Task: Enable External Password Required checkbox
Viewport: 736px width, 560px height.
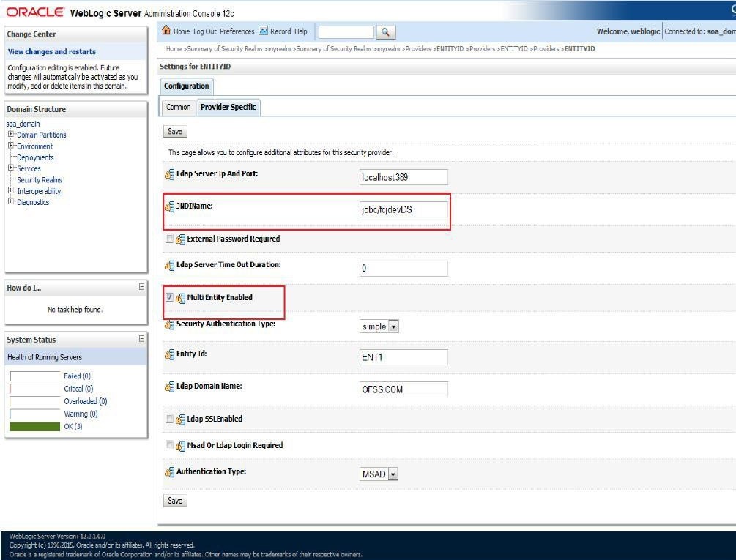Action: 169,238
